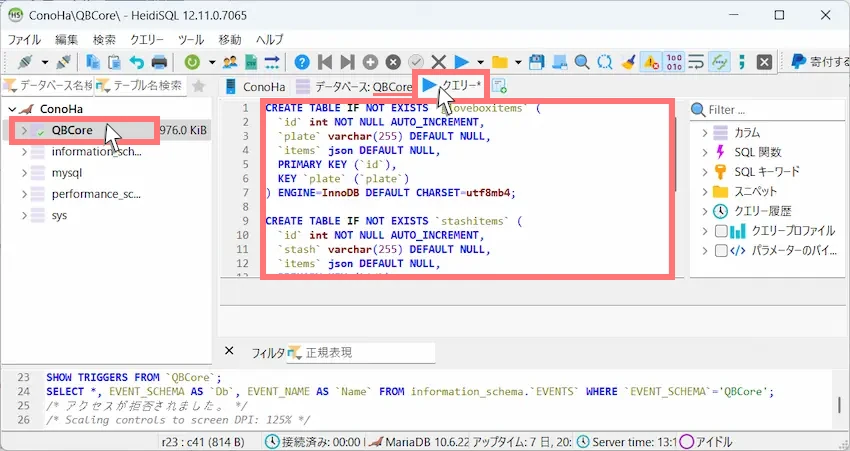Check the パラメーターのバイ... checkbox
Image resolution: width=850 pixels, height=451 pixels.
click(720, 251)
